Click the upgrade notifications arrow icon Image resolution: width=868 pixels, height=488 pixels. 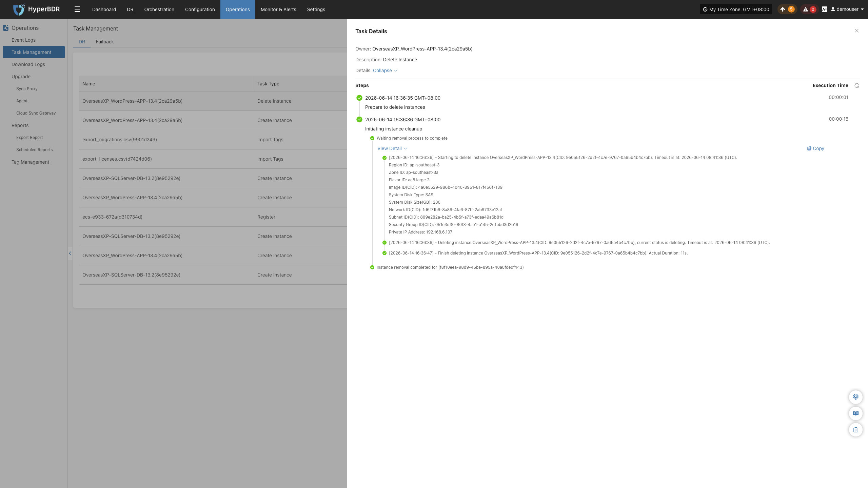click(782, 9)
